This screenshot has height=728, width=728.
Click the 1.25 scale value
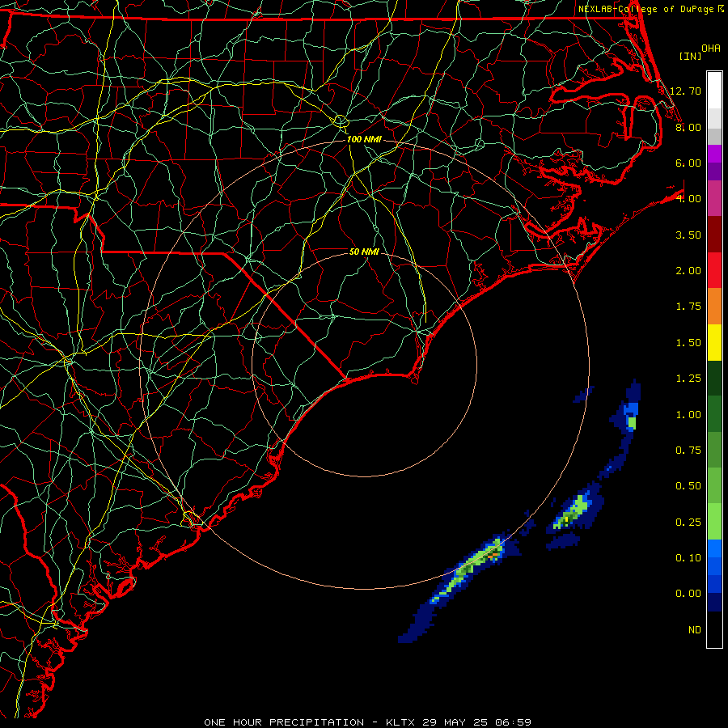[x=688, y=379]
